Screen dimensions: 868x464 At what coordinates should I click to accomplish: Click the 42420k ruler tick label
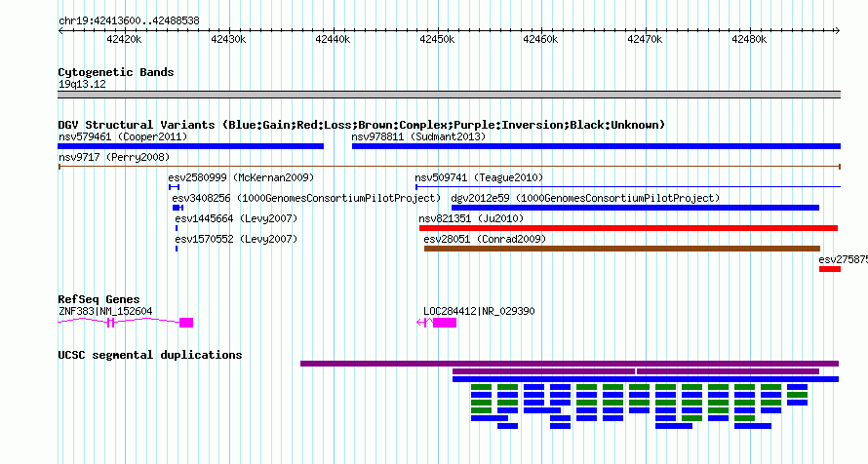click(124, 39)
